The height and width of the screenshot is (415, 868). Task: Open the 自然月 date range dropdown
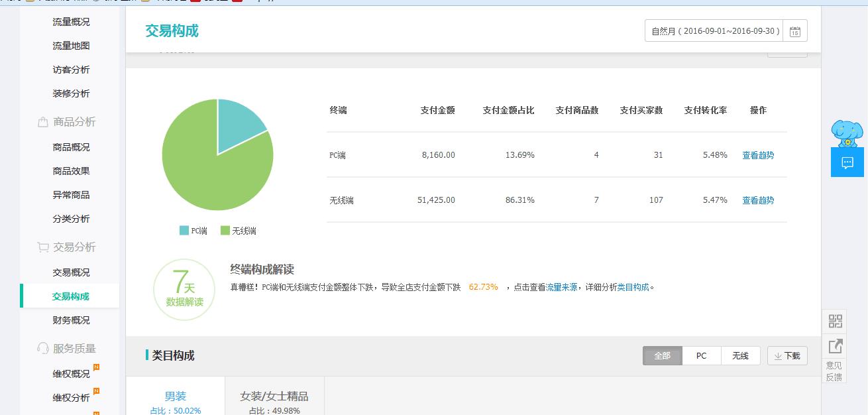point(714,31)
